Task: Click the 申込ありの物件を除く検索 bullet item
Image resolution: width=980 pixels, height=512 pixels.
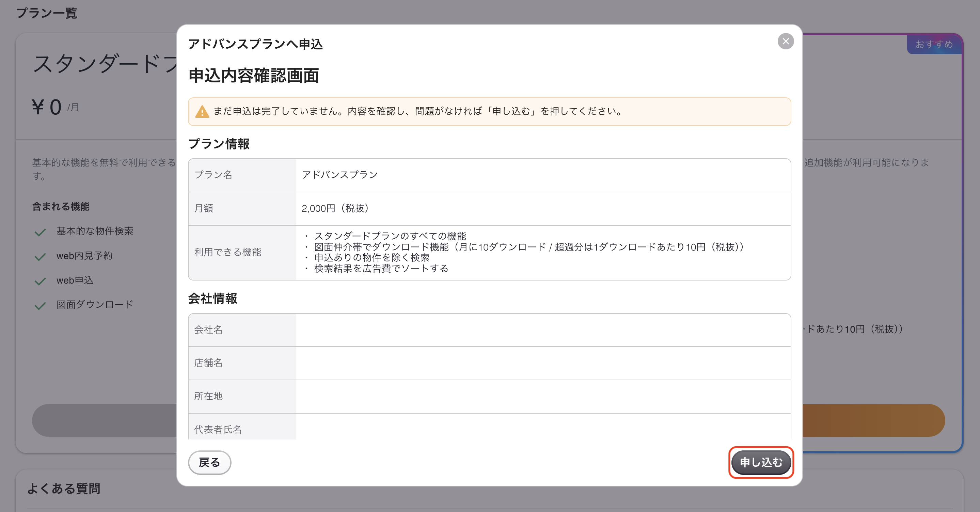Action: click(372, 257)
